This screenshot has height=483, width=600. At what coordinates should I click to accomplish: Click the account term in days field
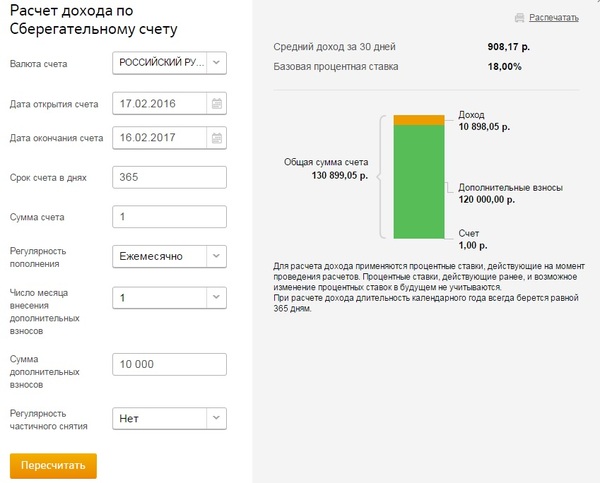(169, 177)
